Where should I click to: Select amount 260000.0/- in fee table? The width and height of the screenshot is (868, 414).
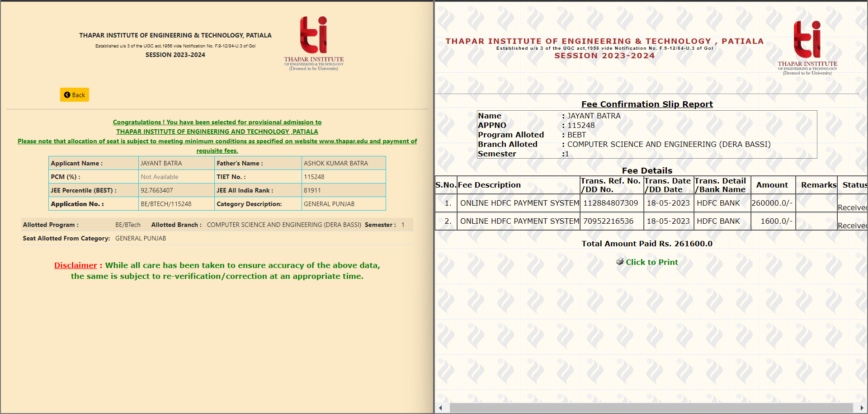click(x=772, y=203)
